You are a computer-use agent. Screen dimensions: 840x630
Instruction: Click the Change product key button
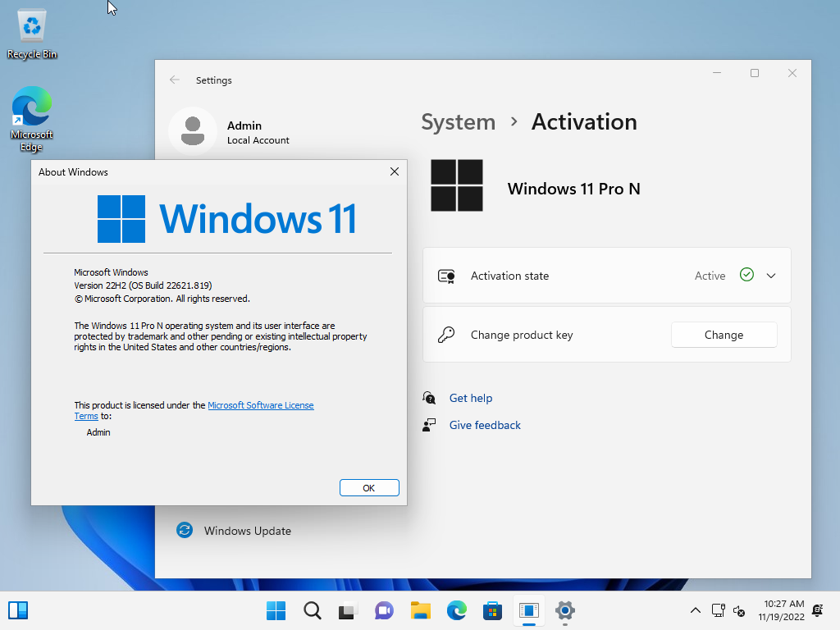(x=724, y=335)
